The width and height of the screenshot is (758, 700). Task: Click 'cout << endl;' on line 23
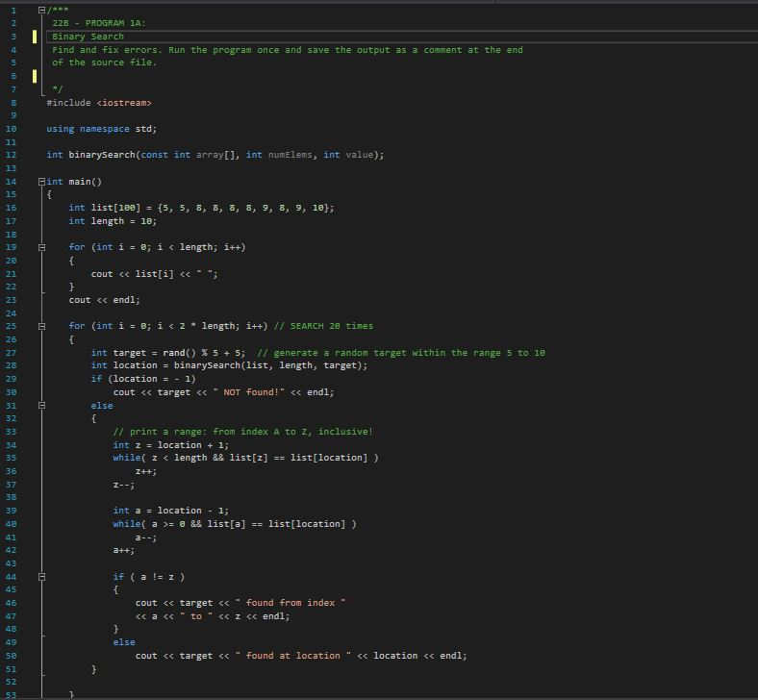pos(105,300)
